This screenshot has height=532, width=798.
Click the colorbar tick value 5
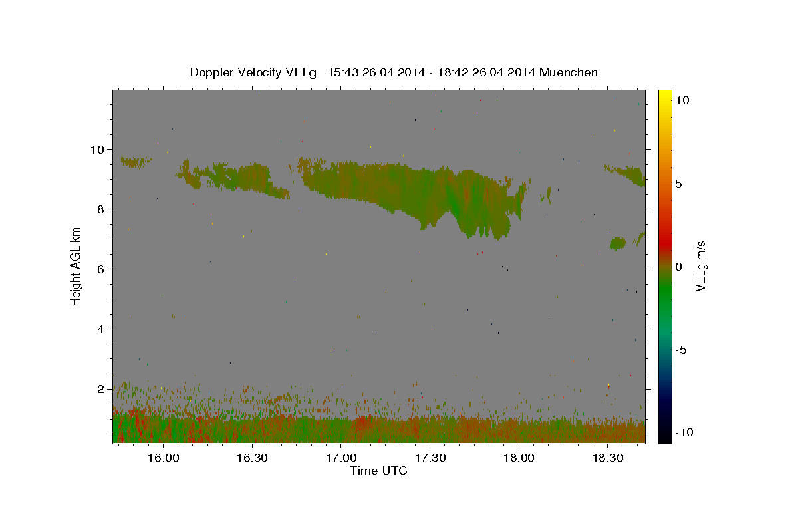[678, 184]
